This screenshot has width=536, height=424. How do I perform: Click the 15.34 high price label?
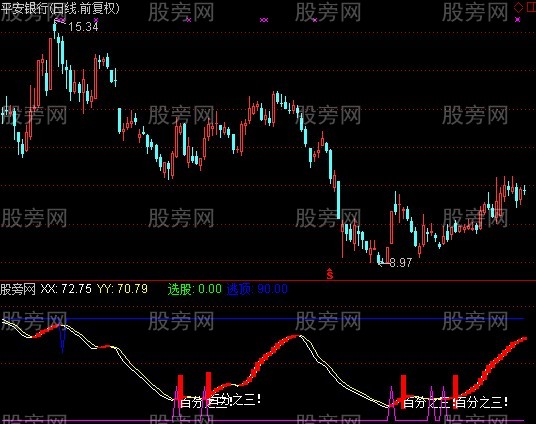click(83, 27)
